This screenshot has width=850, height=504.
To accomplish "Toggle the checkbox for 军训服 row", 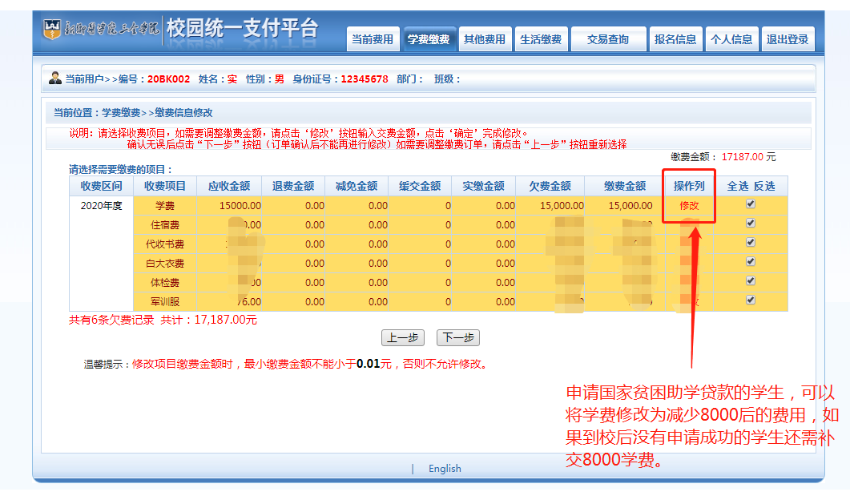I will coord(751,300).
